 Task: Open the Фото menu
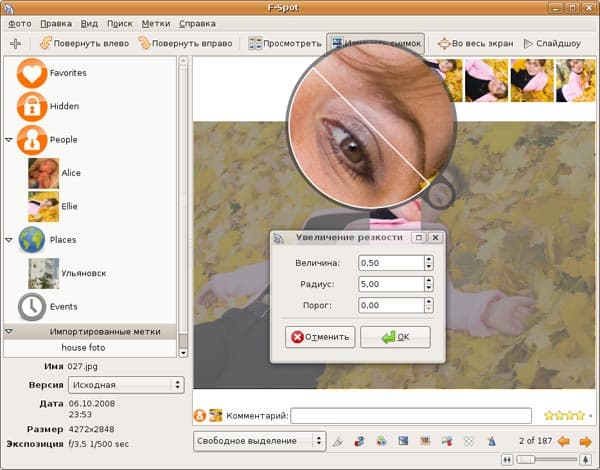[x=20, y=24]
